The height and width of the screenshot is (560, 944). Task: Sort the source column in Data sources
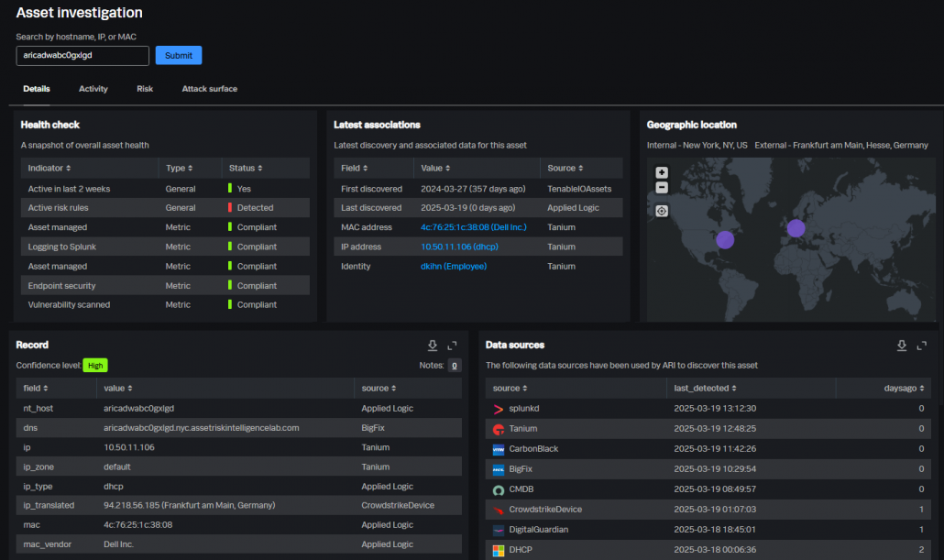click(507, 388)
